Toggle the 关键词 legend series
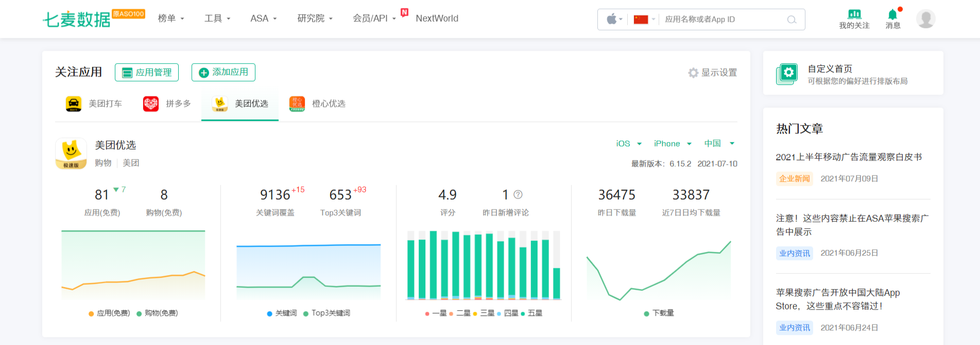 (x=282, y=313)
